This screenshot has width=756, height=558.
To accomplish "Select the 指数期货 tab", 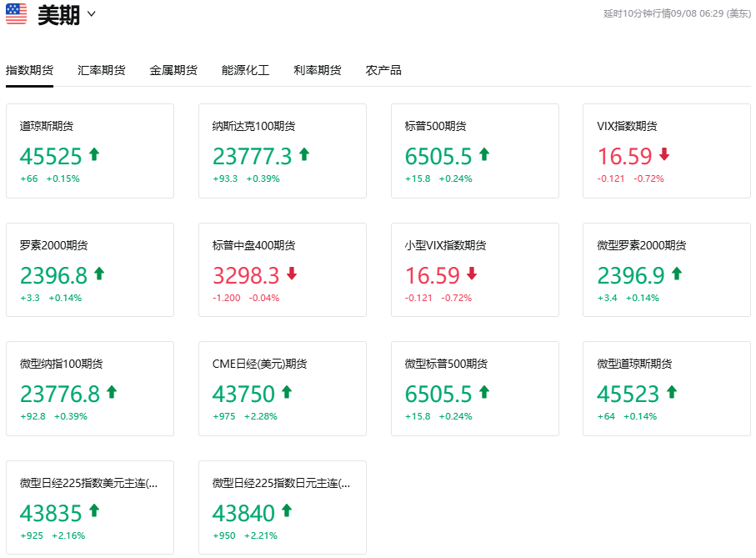I will [x=29, y=70].
